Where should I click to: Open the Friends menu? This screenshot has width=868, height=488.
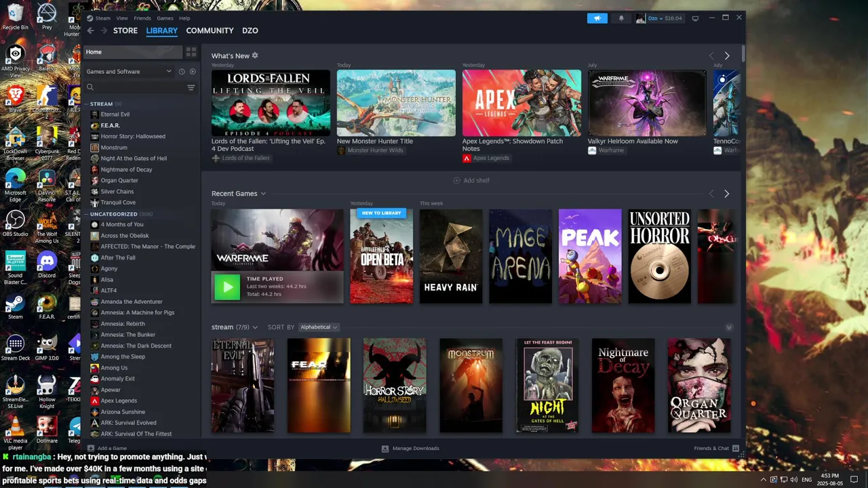coord(142,18)
